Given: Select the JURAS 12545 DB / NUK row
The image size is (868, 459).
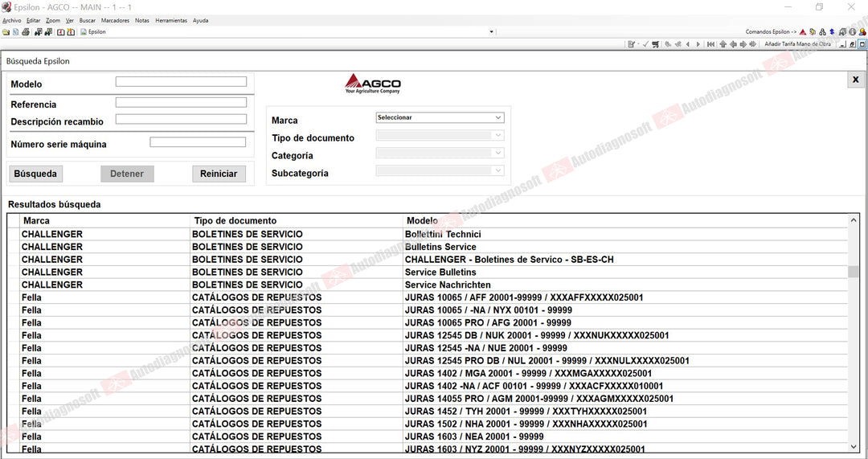Looking at the screenshot, I should [428, 335].
